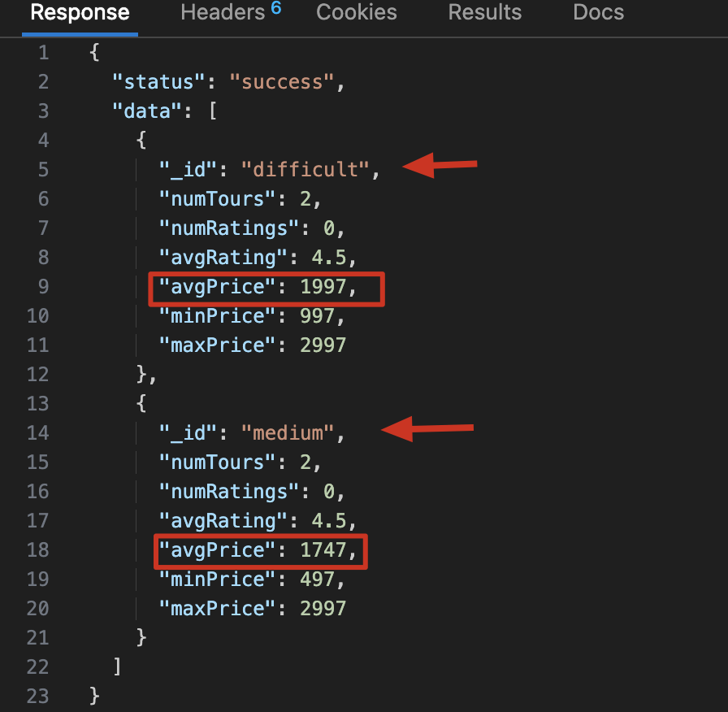Click the minPrice value 497
Viewport: 728px width, 712px height.
pos(318,580)
